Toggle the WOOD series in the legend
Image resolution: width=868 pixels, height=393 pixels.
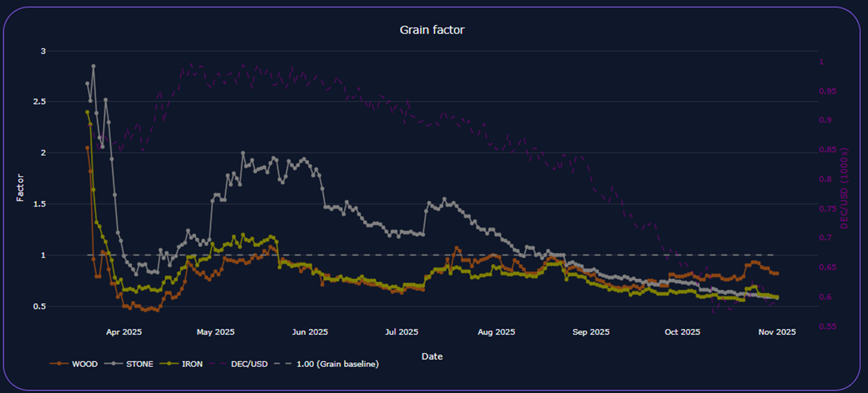point(73,364)
